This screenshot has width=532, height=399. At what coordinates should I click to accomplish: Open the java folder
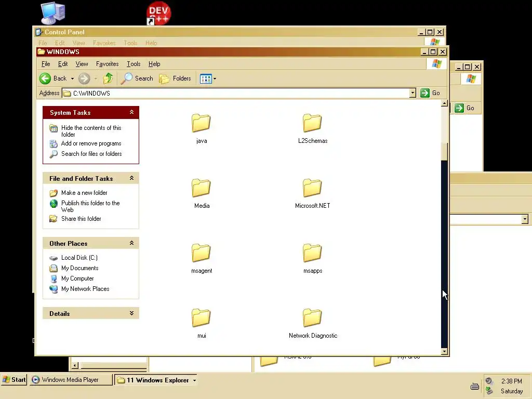click(x=201, y=129)
